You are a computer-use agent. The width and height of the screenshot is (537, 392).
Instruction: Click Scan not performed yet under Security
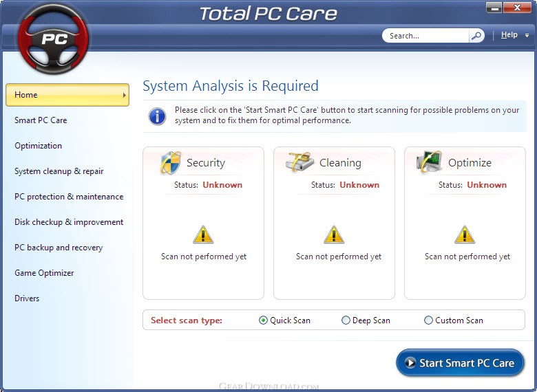click(204, 257)
